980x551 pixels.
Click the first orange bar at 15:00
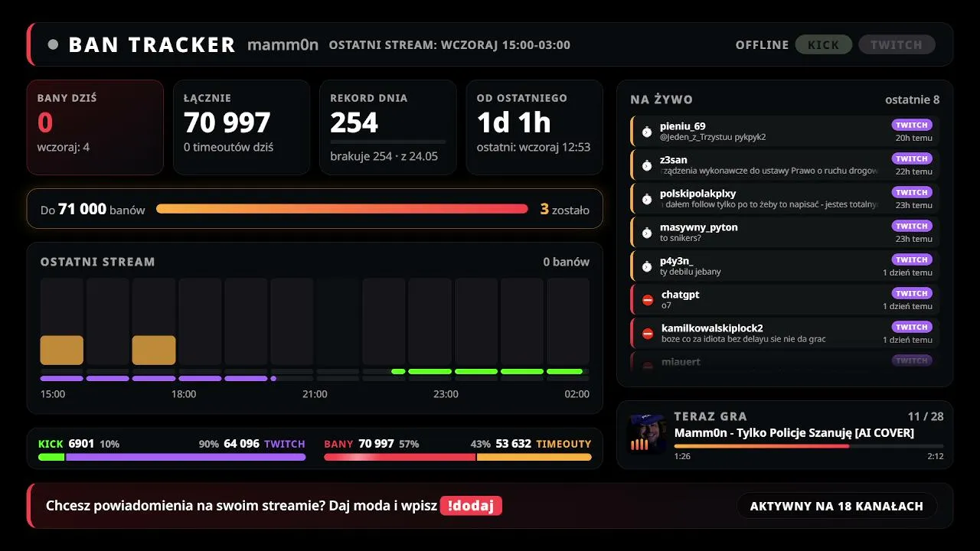[62, 350]
